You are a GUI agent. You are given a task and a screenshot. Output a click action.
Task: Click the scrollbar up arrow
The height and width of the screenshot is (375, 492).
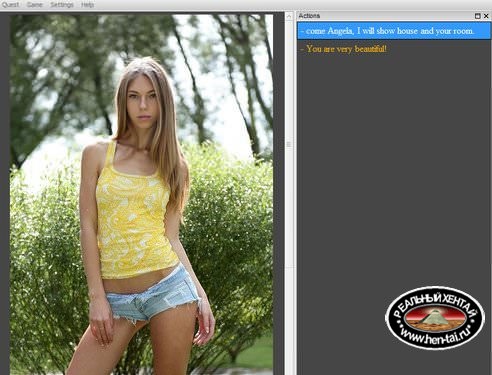click(289, 16)
